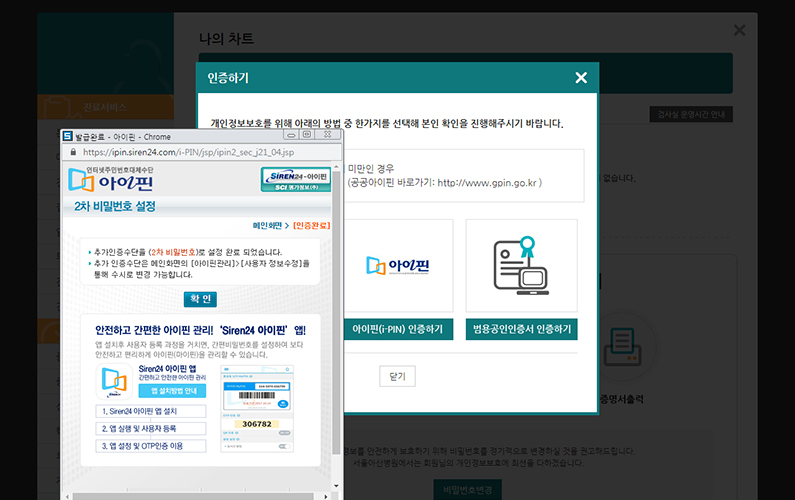Viewport: 795px width, 500px height.
Task: Click the Siren24 아이핀 app icon
Action: coord(114,381)
